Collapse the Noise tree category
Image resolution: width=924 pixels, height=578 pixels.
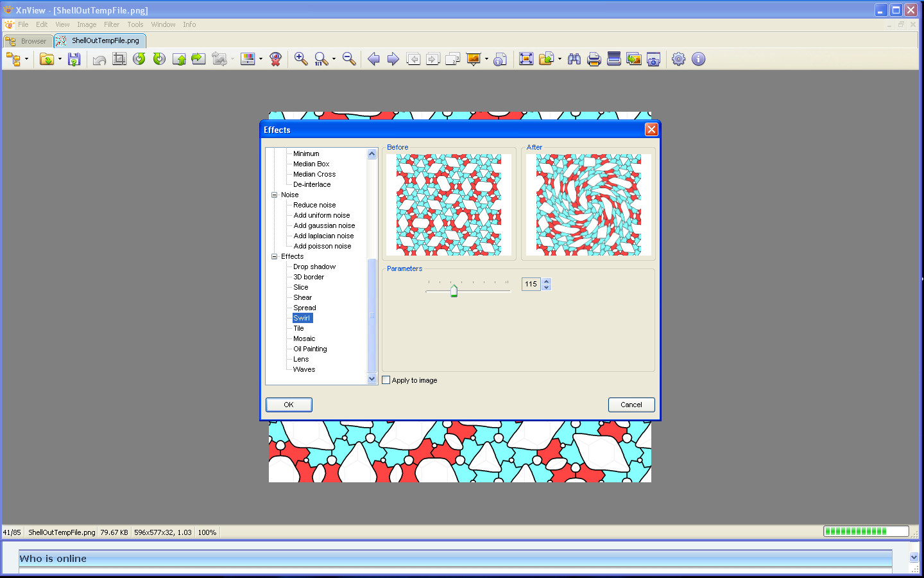tap(275, 195)
